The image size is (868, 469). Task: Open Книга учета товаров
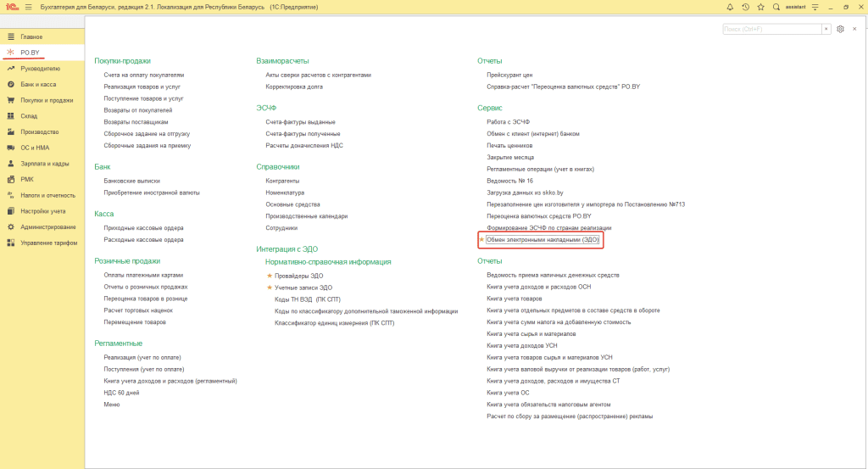click(515, 299)
